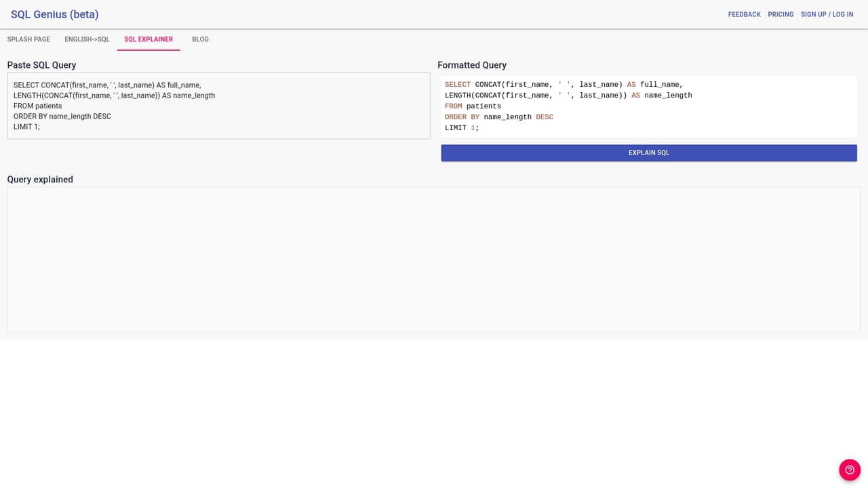Click the formatted LENGTH(CONCAT line

tap(568, 96)
